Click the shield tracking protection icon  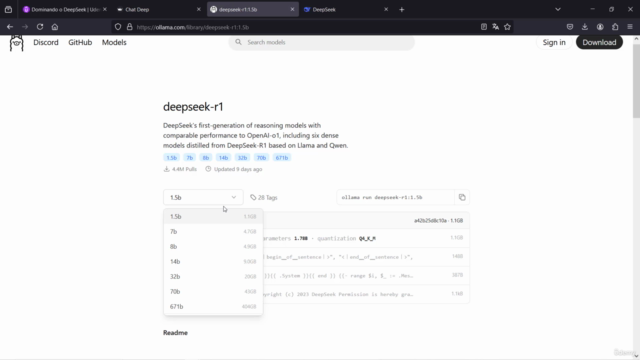pos(118,27)
